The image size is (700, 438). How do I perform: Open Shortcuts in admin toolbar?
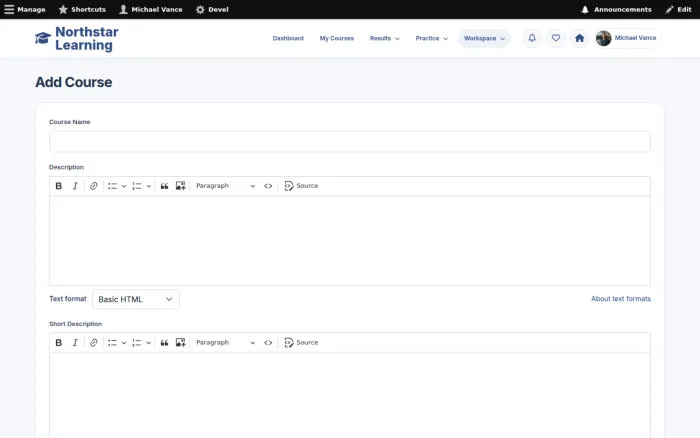click(82, 9)
